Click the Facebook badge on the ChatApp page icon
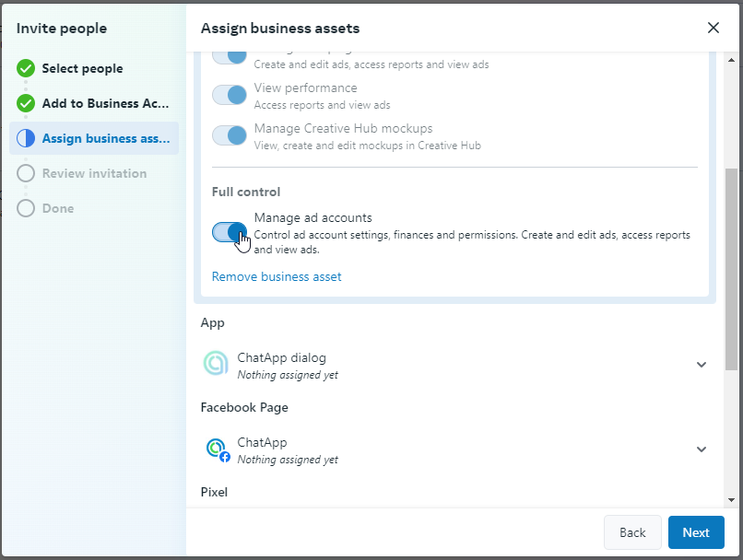Image resolution: width=743 pixels, height=560 pixels. tap(225, 457)
